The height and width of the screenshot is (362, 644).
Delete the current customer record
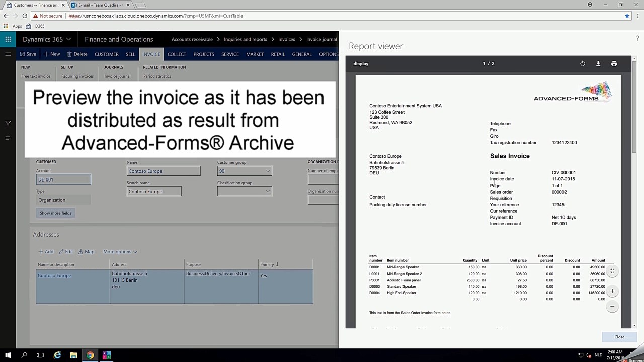(77, 54)
